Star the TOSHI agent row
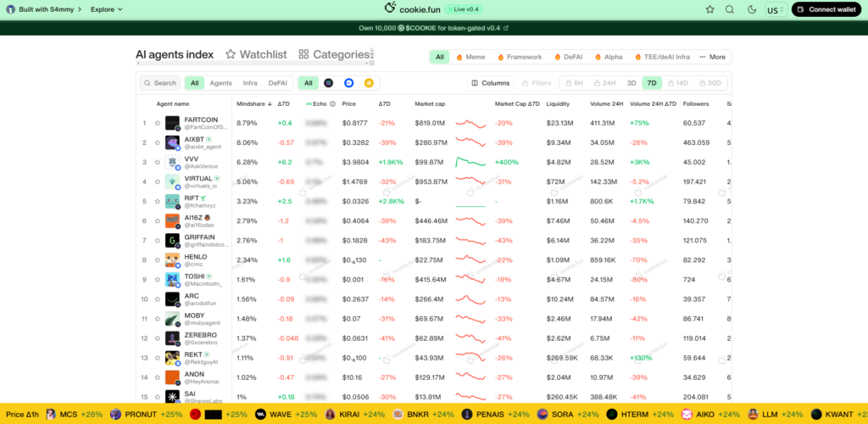Viewport: 868px width, 424px height. point(158,280)
